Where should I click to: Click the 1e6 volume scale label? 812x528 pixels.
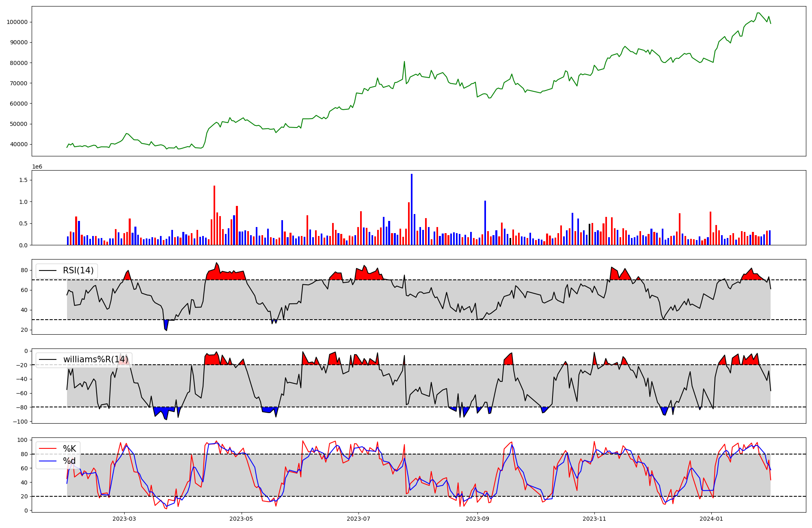(37, 167)
